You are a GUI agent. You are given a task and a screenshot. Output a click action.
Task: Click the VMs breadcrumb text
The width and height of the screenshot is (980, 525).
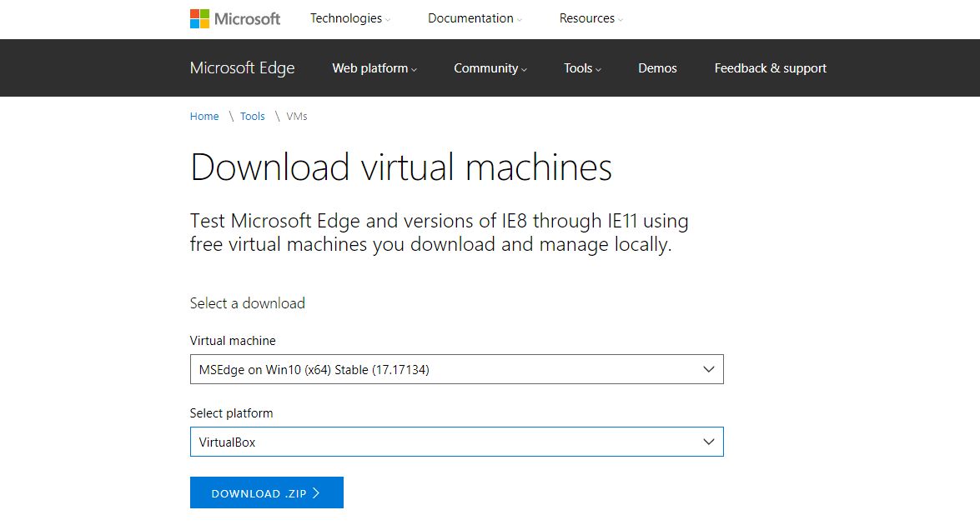tap(297, 116)
